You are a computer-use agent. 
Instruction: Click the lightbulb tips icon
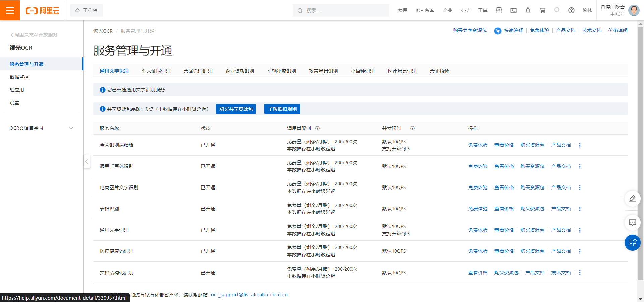[x=557, y=10]
